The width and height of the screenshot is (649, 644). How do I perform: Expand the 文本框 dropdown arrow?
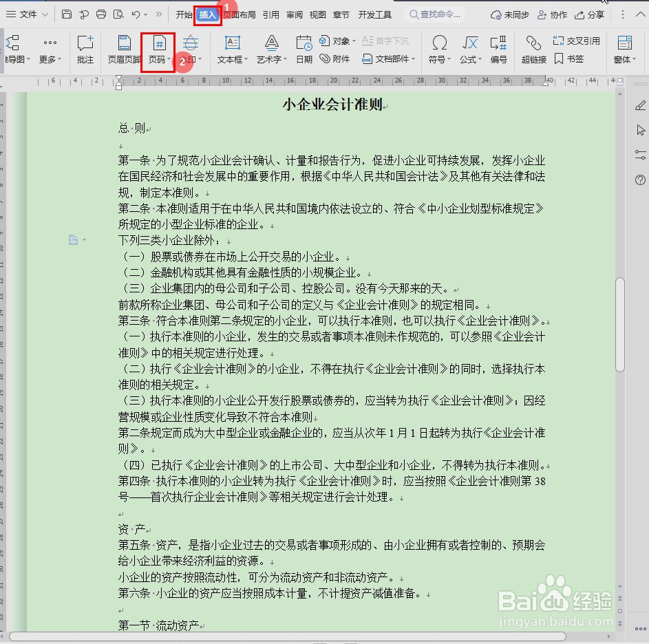(246, 60)
